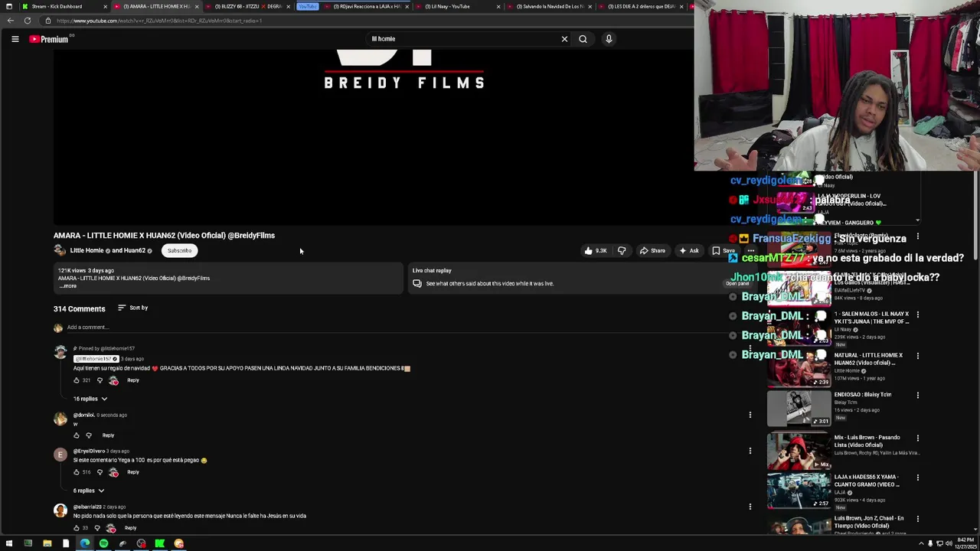Open ENDIOSAO Bleisy Tcm video thumbnail

pyautogui.click(x=799, y=409)
